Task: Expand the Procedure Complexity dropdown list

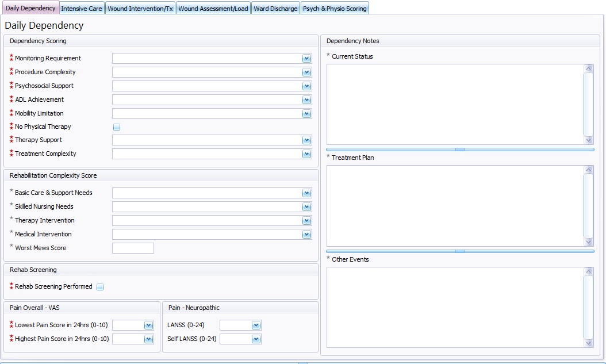Action: [x=306, y=72]
